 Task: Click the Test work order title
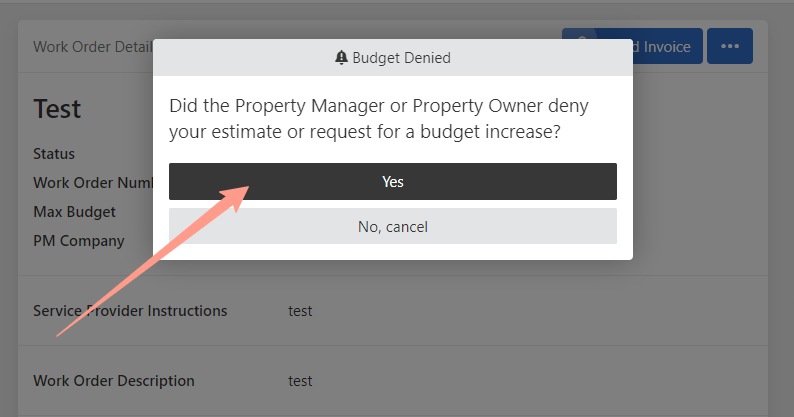pos(57,109)
